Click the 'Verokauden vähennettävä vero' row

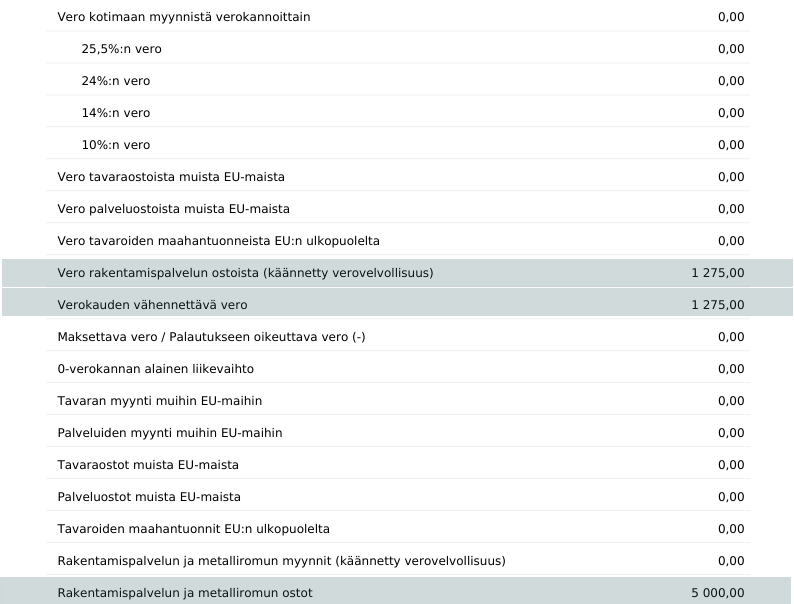[152, 305]
